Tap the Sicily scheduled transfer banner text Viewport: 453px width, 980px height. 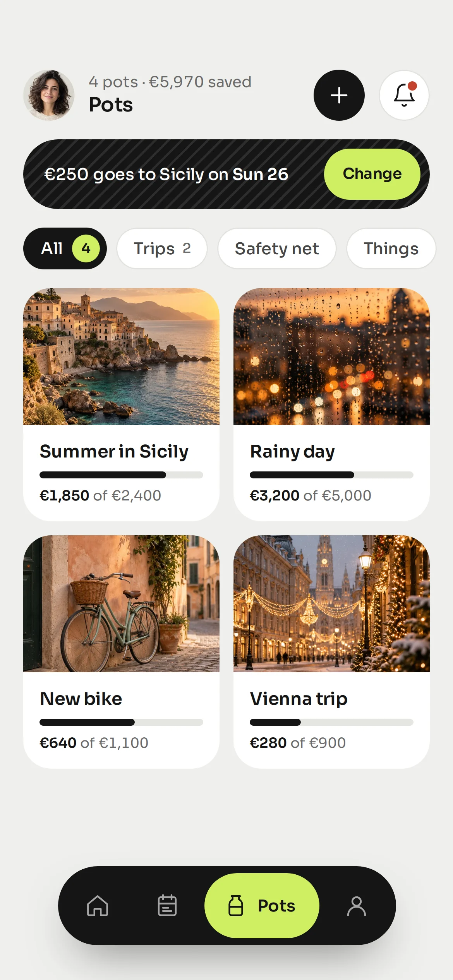166,175
